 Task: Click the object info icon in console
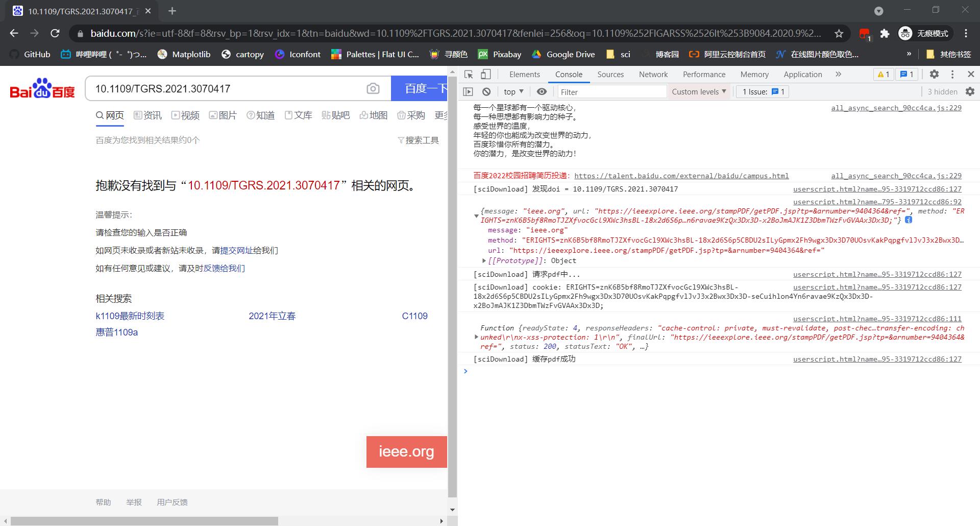[909, 220]
